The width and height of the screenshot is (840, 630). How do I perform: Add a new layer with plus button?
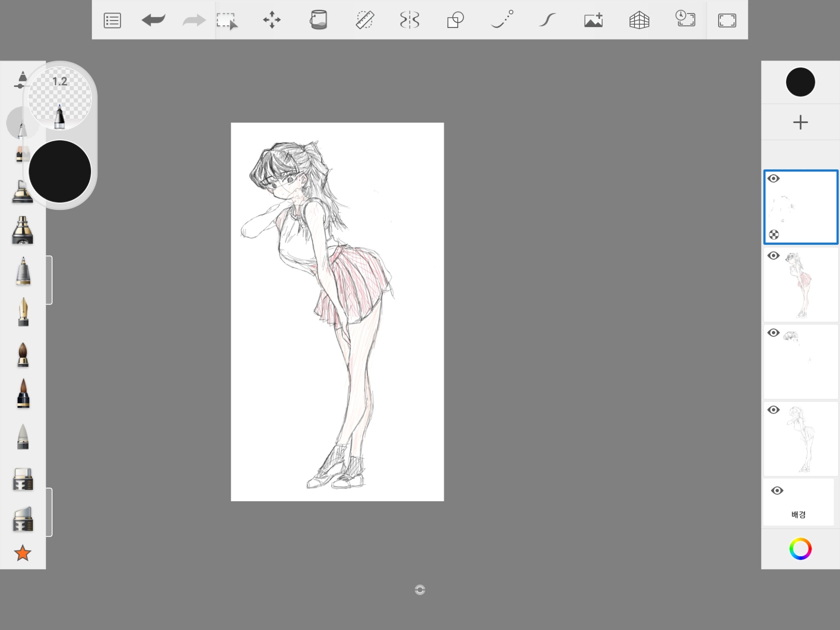(x=800, y=122)
